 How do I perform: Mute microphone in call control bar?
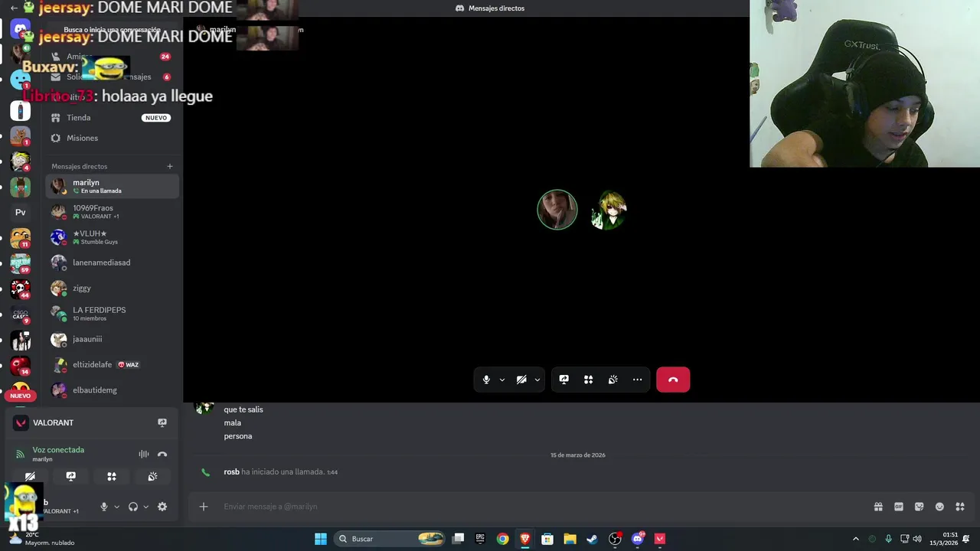click(486, 380)
